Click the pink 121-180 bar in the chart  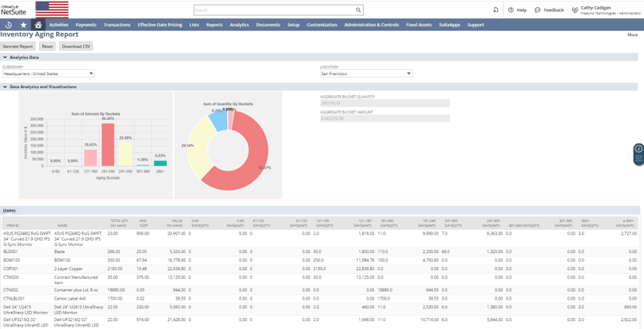click(91, 158)
